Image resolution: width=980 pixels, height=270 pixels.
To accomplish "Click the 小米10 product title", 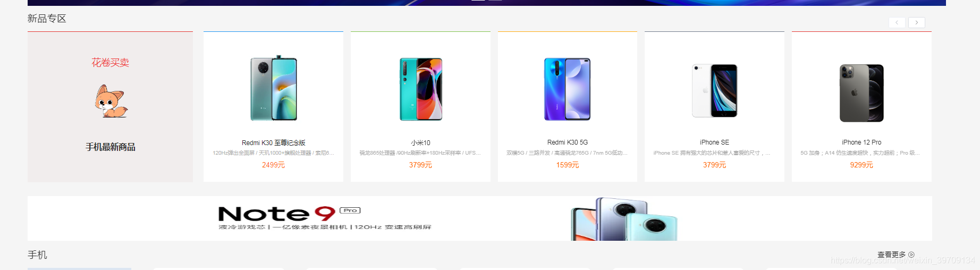I will pos(420,142).
